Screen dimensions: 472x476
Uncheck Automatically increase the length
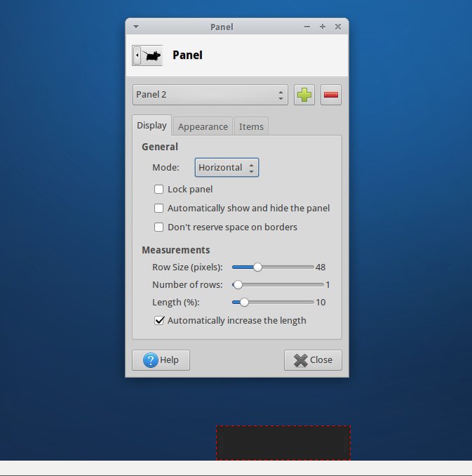(x=159, y=321)
